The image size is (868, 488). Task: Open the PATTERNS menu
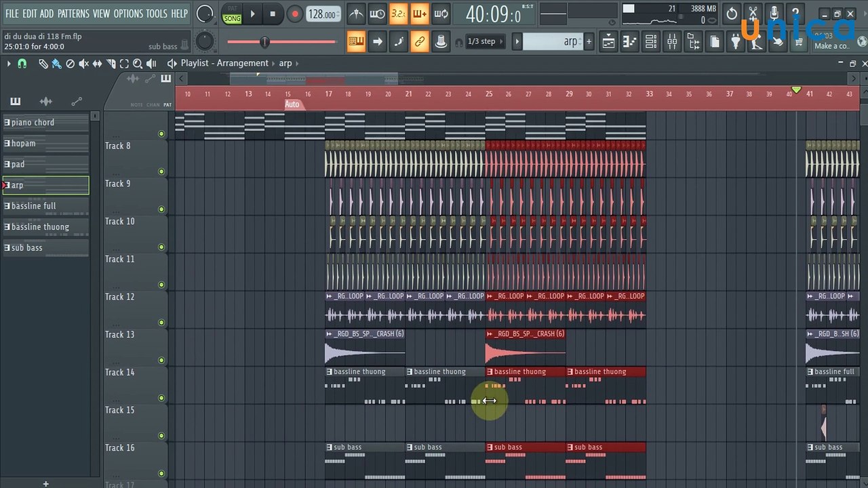coord(73,14)
